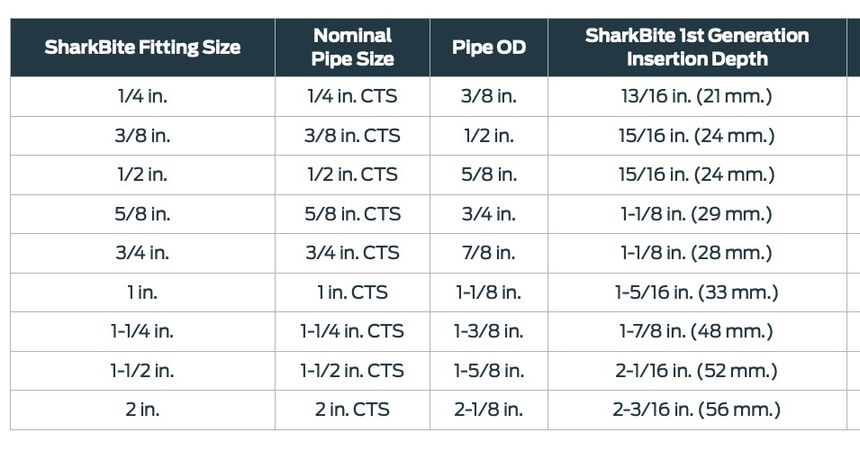The width and height of the screenshot is (860, 449).
Task: Click the "Nominal Pipe Size" column header
Action: [352, 47]
